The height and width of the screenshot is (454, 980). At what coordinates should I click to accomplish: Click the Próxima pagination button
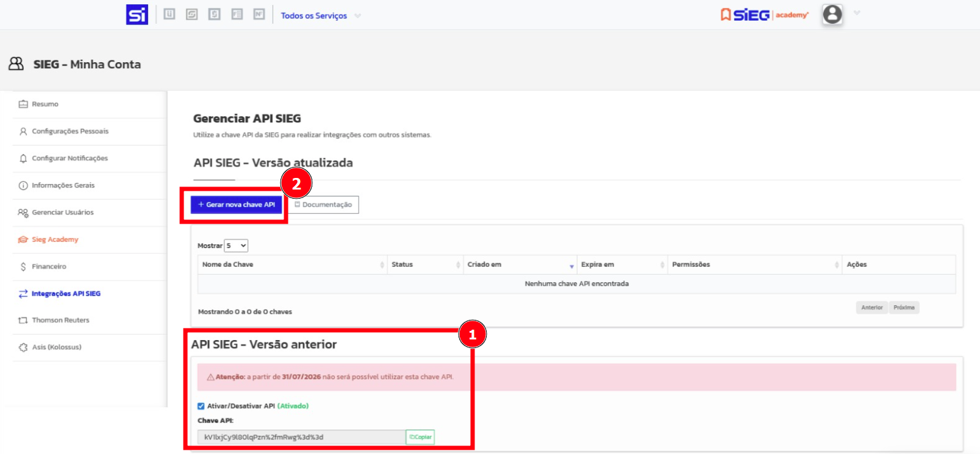coord(904,308)
